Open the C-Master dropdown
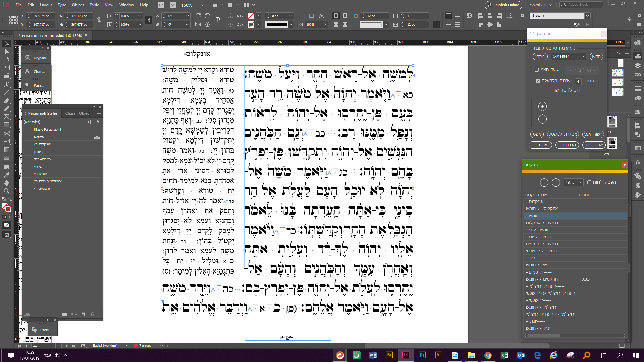Viewport: 644px width, 362px height. [569, 56]
